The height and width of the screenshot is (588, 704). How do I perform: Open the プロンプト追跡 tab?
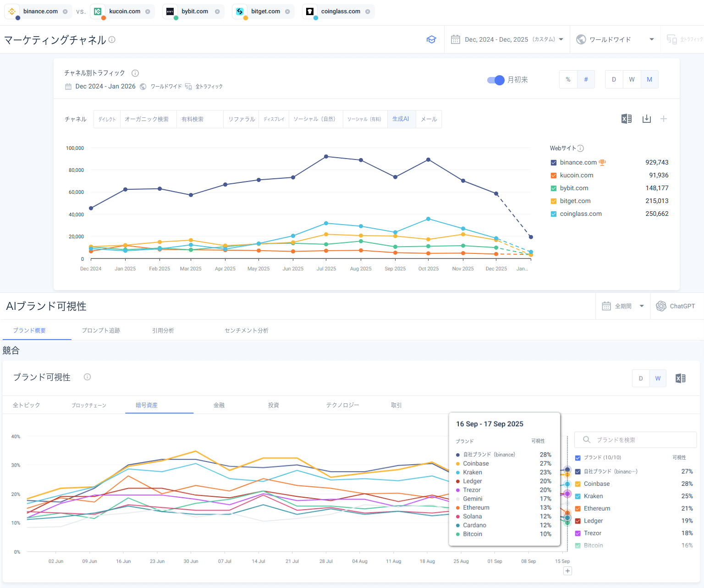click(x=101, y=330)
